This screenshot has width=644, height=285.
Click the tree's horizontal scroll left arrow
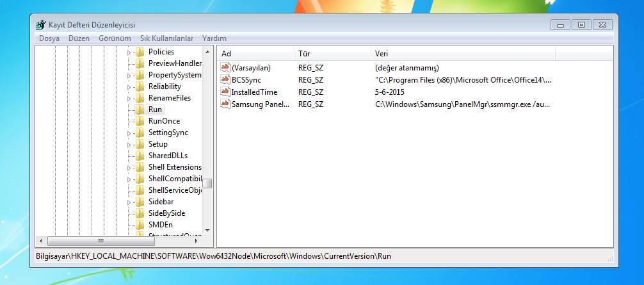tap(40, 241)
